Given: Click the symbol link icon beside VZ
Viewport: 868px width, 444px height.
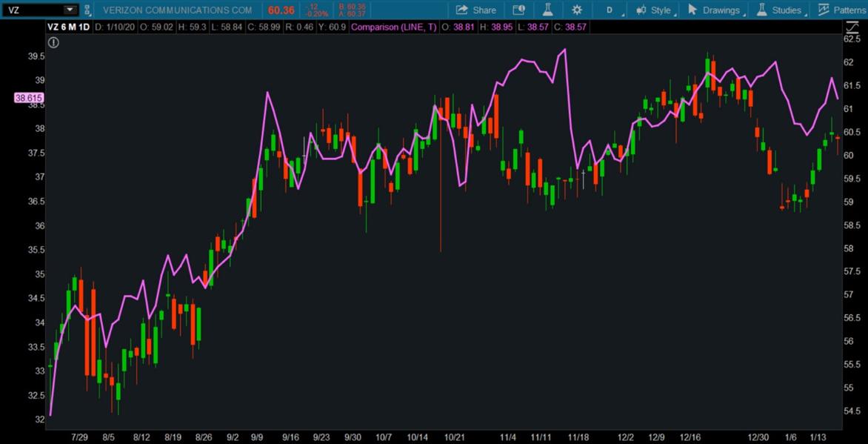Looking at the screenshot, I should [87, 10].
